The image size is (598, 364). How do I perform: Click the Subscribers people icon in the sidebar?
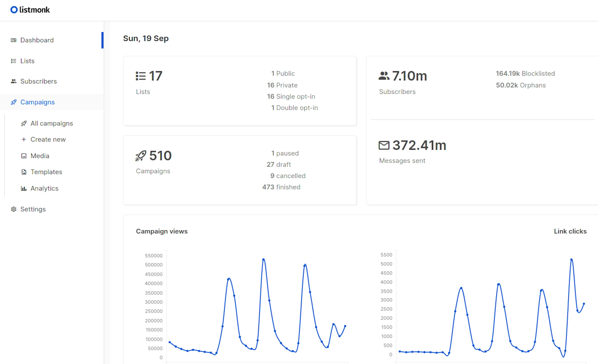pos(14,81)
